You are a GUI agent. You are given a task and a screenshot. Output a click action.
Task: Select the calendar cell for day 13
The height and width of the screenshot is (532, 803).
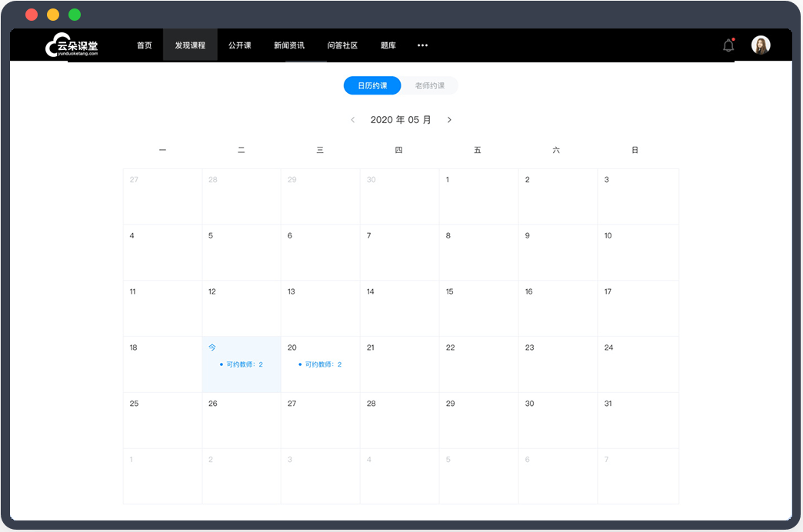click(x=321, y=309)
